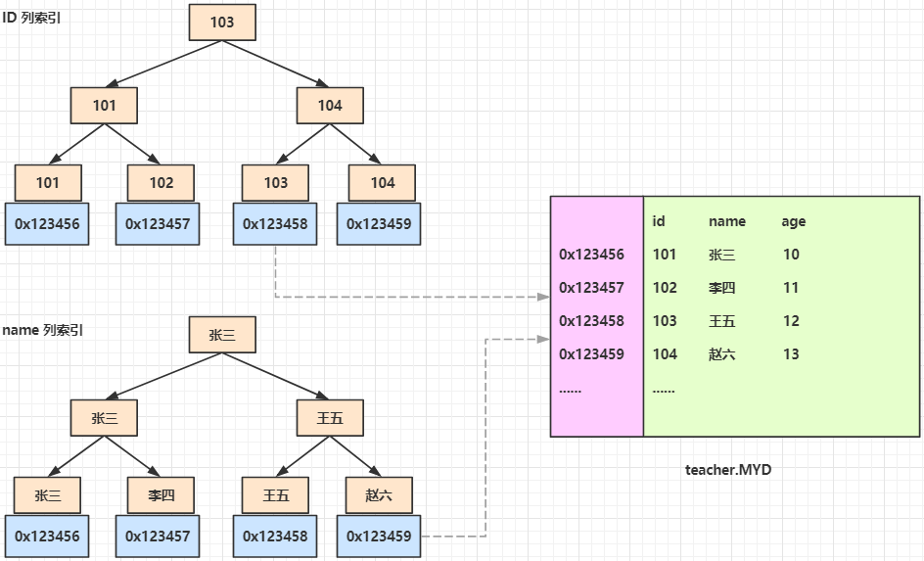Click the "name 列索引" label
Screen dimensions: 924x561
tap(42, 330)
